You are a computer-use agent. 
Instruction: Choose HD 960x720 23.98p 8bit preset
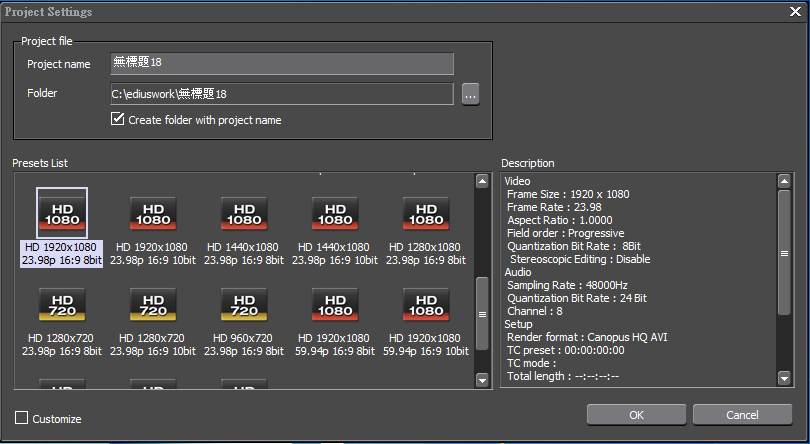point(243,305)
